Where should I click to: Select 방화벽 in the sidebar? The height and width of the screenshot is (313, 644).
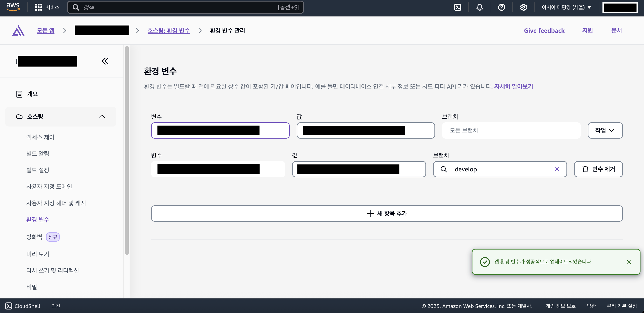pyautogui.click(x=34, y=237)
